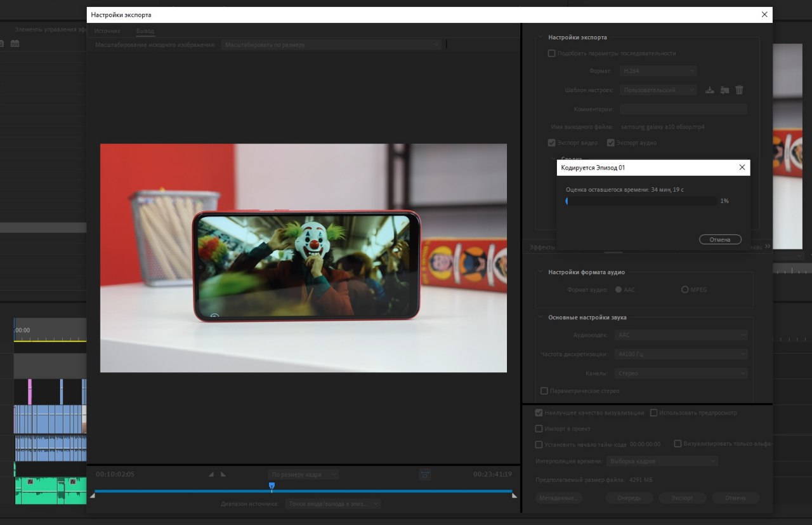The height and width of the screenshot is (525, 812).
Task: Toggle Визуализировать только альфа checkbox
Action: coord(678,444)
